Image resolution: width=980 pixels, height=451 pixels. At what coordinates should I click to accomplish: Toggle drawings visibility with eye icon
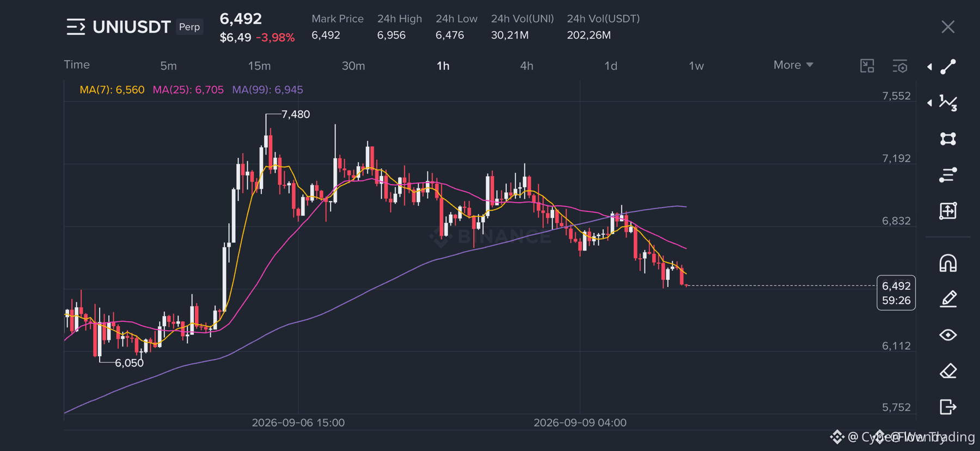tap(948, 335)
